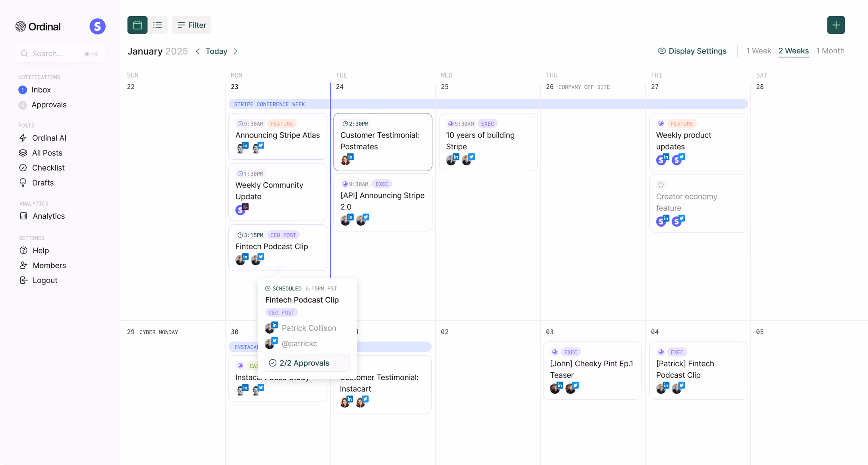Click the CEO POST tag in the popup
868x465 pixels.
pyautogui.click(x=281, y=313)
